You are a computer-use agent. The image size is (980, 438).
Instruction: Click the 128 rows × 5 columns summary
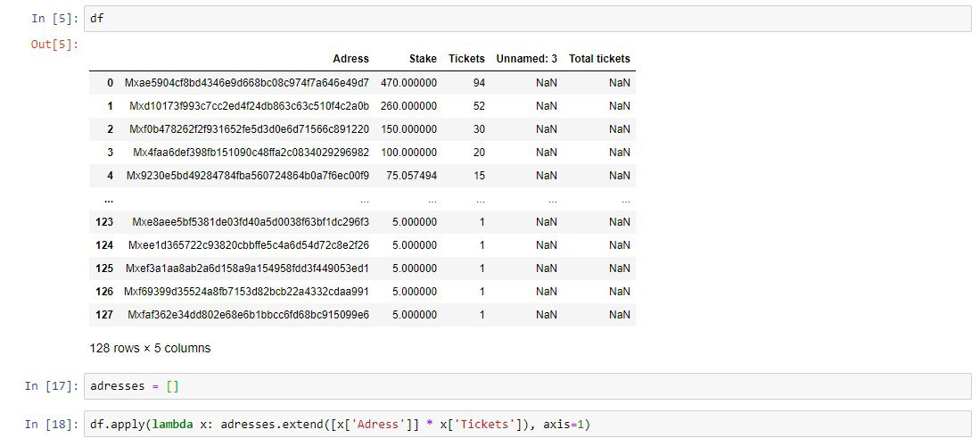pos(150,348)
